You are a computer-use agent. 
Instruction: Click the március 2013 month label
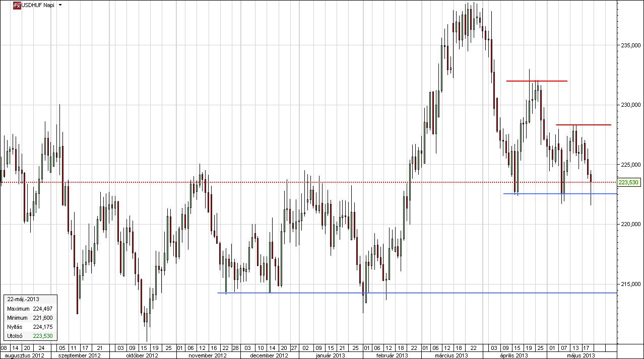coord(452,355)
